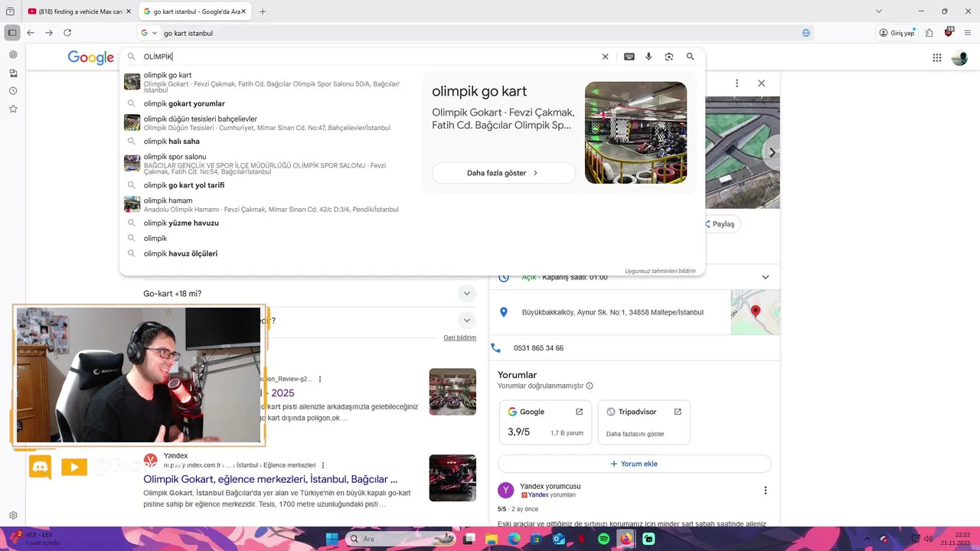Screen dimensions: 980x551
Task: Close the YouTube tab
Action: 128,11
